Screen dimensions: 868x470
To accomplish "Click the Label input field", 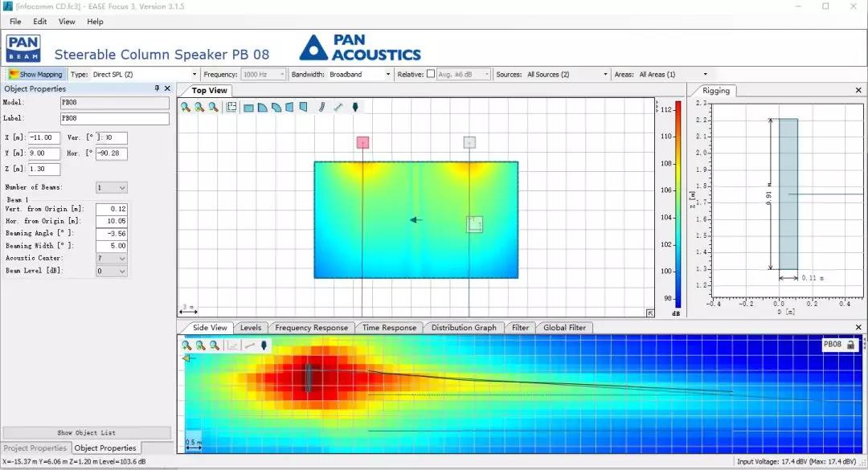I will point(115,118).
